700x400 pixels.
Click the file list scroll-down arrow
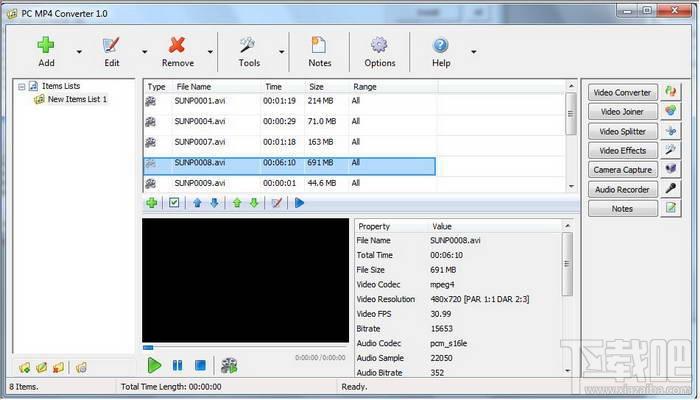point(571,187)
